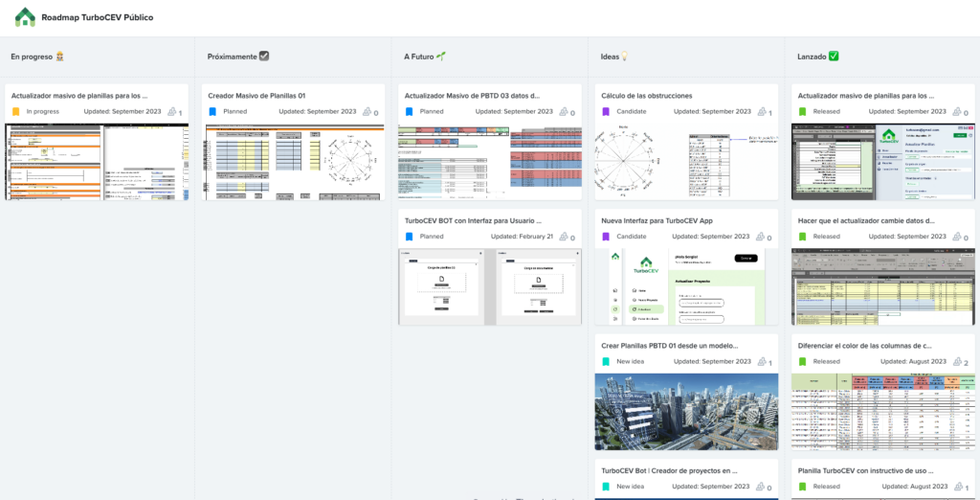The image size is (980, 500).
Task: Click the TurboCEV house logo icon
Action: click(24, 17)
